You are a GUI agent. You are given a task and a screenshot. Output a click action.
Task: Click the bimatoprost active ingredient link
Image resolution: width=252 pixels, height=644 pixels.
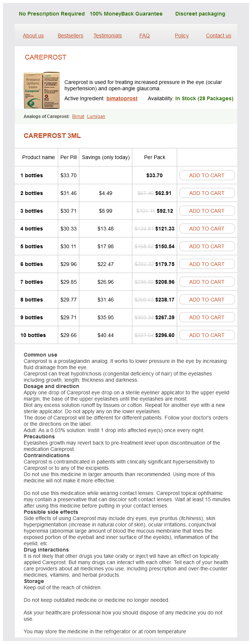(x=122, y=98)
